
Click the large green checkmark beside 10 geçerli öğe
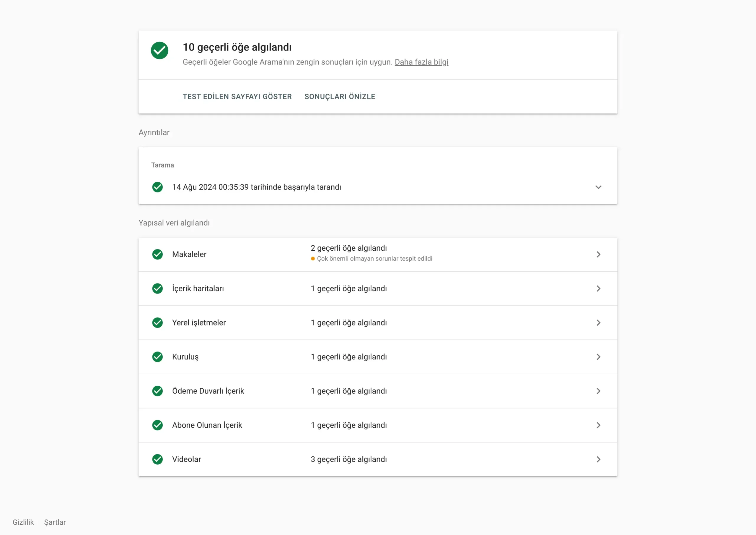[159, 51]
